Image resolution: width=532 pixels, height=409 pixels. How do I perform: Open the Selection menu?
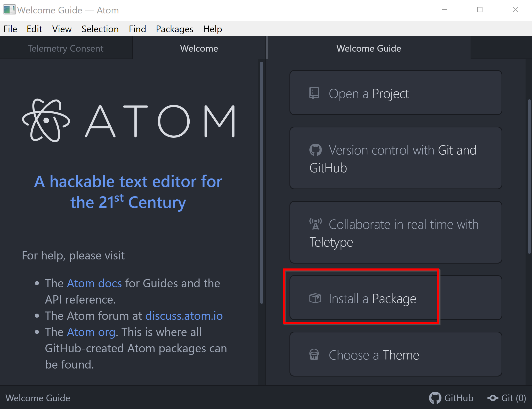pyautogui.click(x=100, y=29)
